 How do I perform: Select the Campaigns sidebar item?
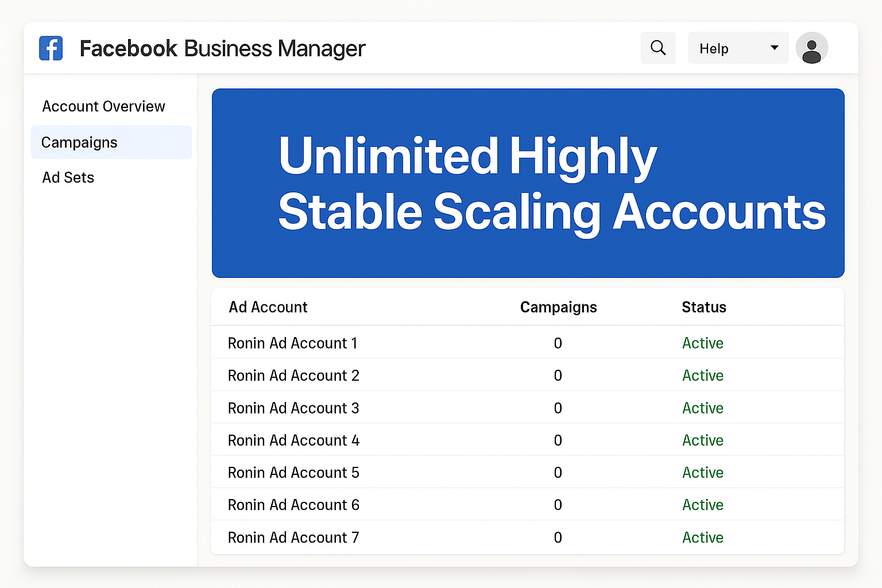(79, 142)
